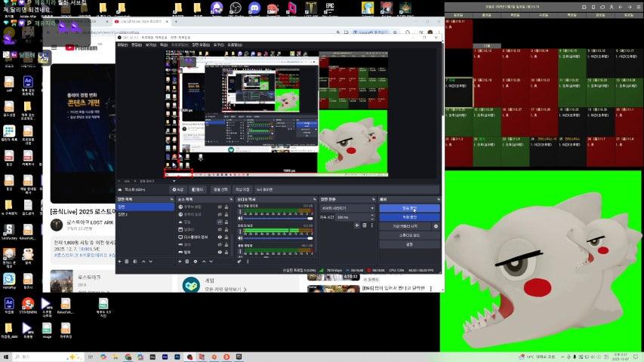Open the scene transition type dropdown
The image size is (644, 362).
[347, 207]
